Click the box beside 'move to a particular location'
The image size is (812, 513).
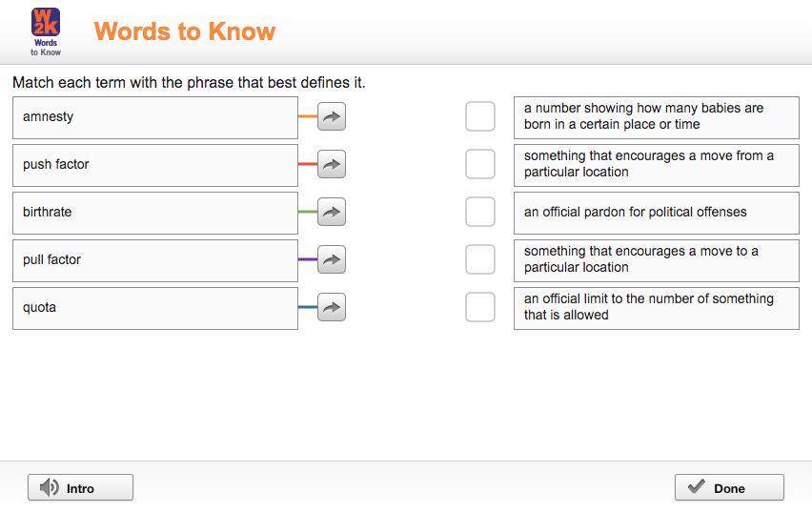(x=480, y=259)
